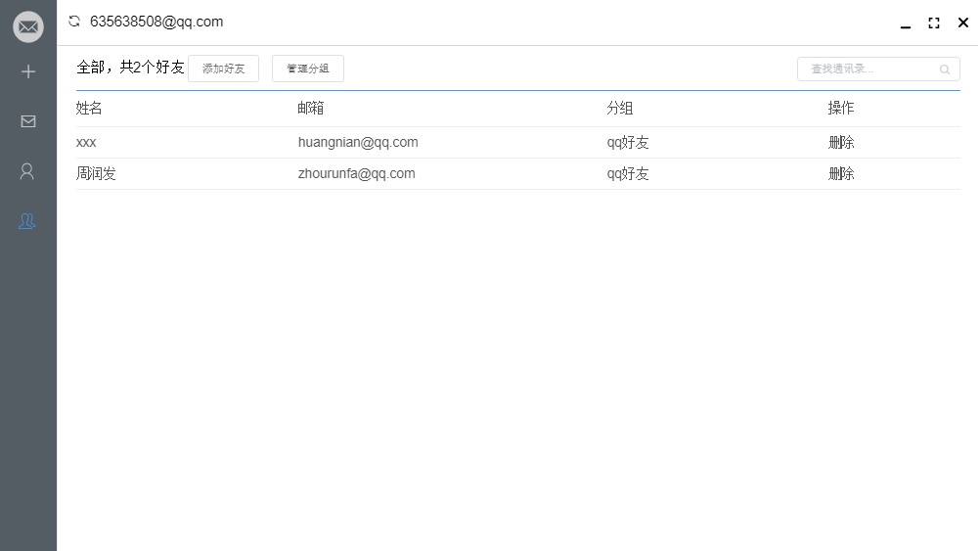
Task: Click the mail app logo icon
Action: point(28,26)
